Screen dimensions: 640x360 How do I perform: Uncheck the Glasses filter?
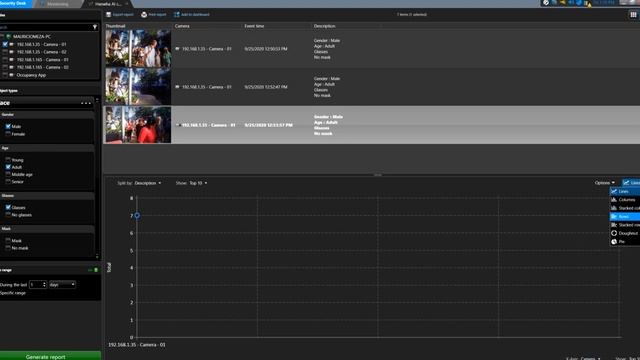pyautogui.click(x=8, y=207)
